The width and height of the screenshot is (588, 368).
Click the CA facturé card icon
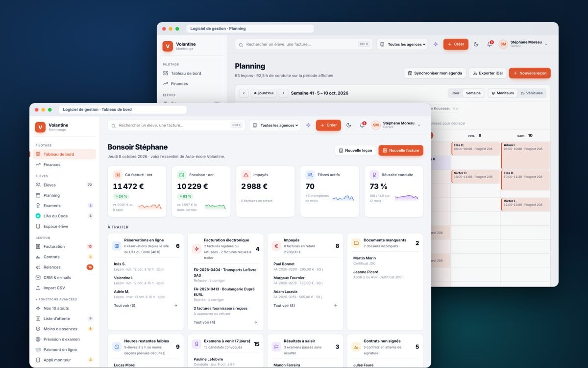[x=117, y=175]
